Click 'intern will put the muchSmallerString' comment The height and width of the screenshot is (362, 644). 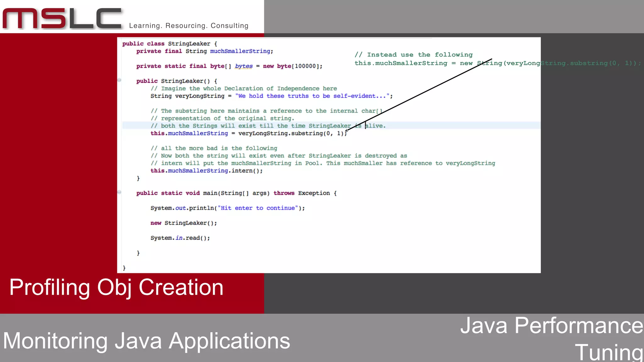[x=323, y=163]
